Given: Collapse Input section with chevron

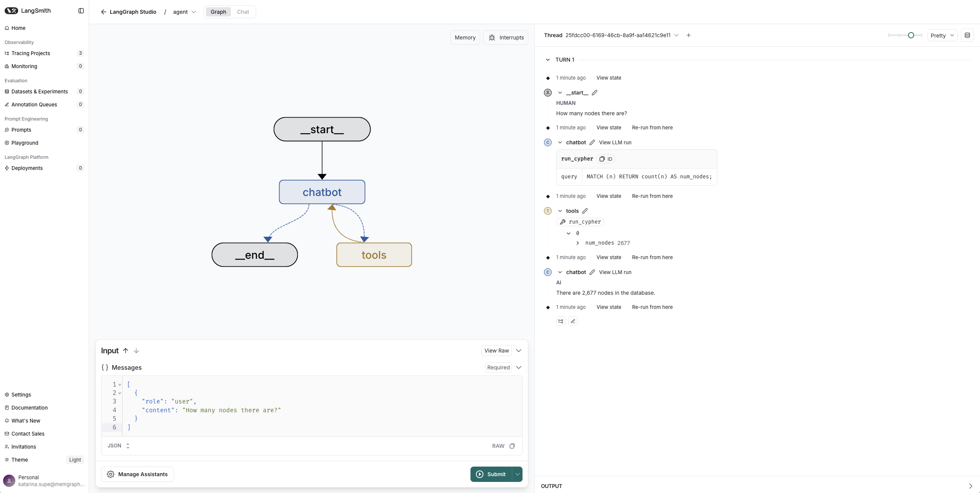Looking at the screenshot, I should pyautogui.click(x=519, y=351).
